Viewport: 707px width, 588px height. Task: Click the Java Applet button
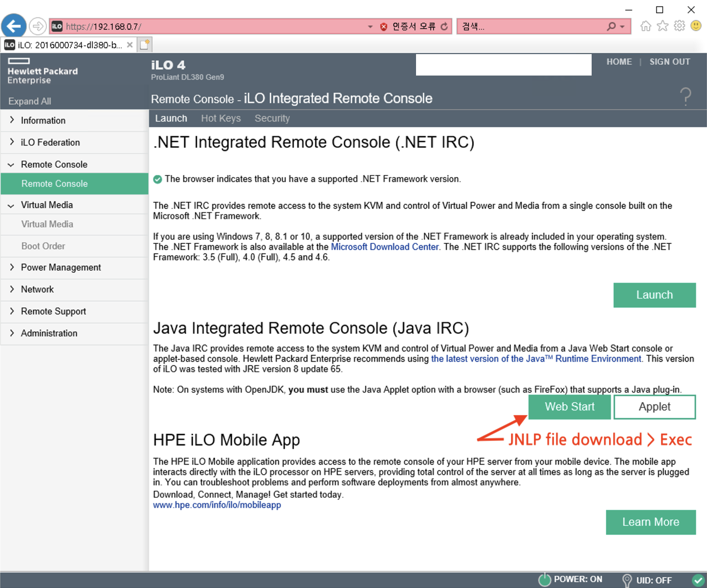654,407
